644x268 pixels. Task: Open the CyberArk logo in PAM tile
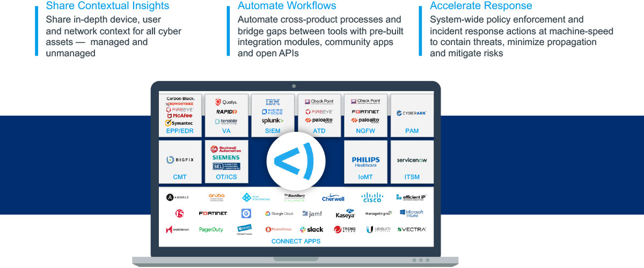(412, 113)
